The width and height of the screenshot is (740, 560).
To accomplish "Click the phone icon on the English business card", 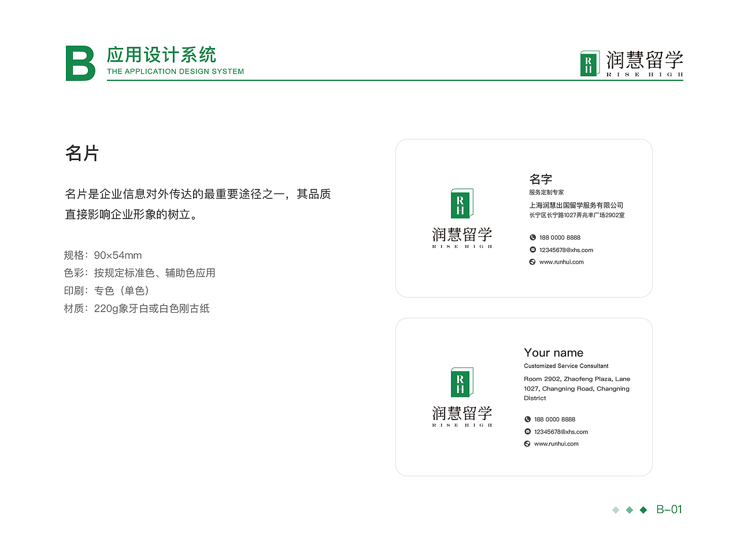I will click(x=527, y=419).
